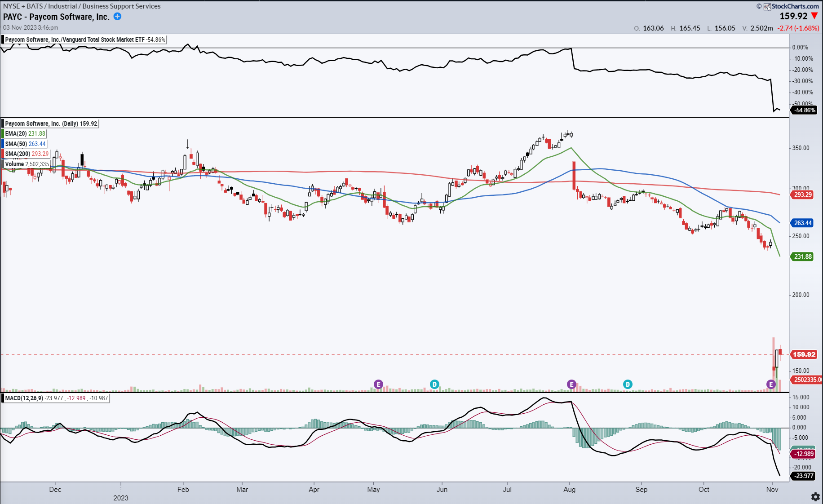
Task: Click the 231.88 EMA(20) axis tag
Action: pyautogui.click(x=802, y=256)
